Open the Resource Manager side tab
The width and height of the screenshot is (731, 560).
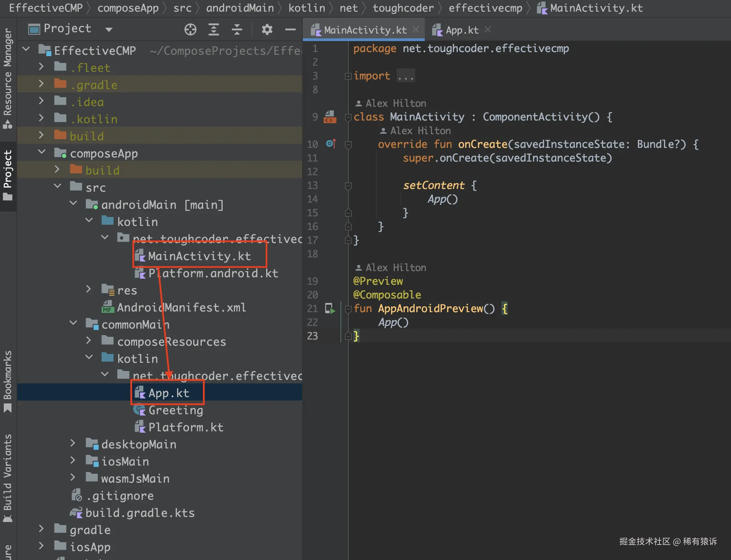tap(8, 77)
